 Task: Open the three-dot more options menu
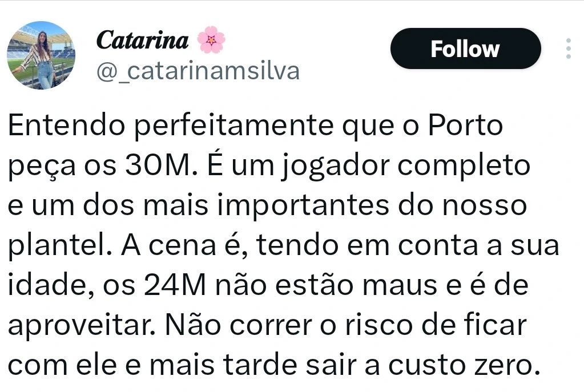coord(568,49)
